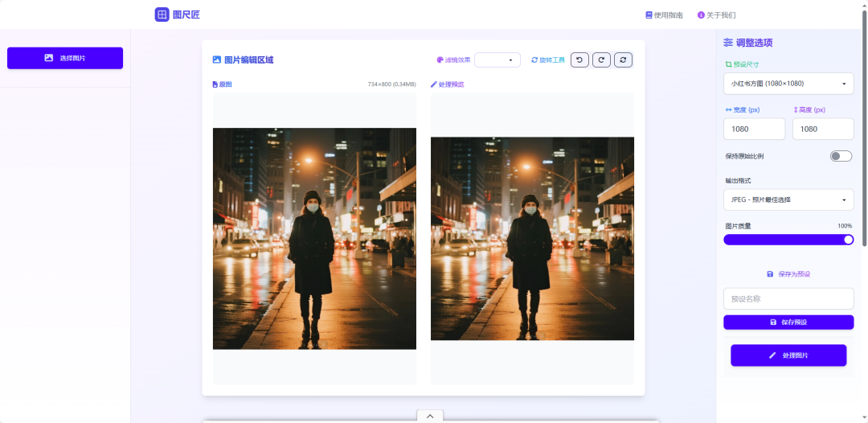This screenshot has width=868, height=423.
Task: Click the processed preview image on the right
Action: 532,239
